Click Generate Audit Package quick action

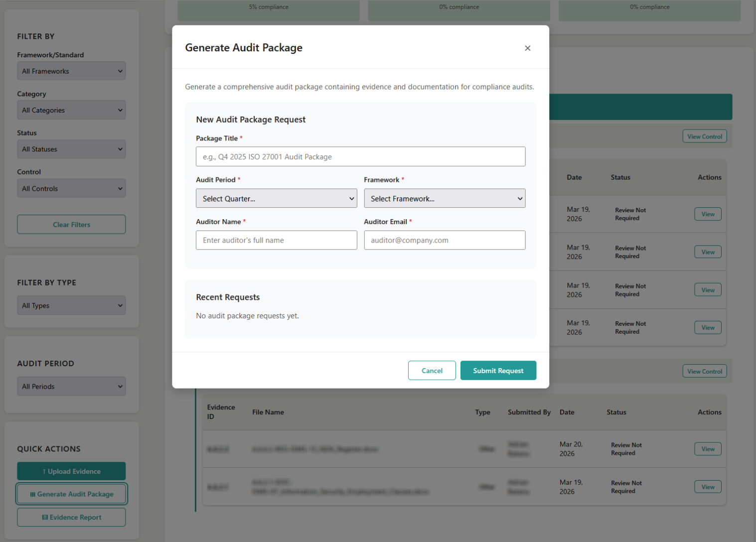click(71, 494)
